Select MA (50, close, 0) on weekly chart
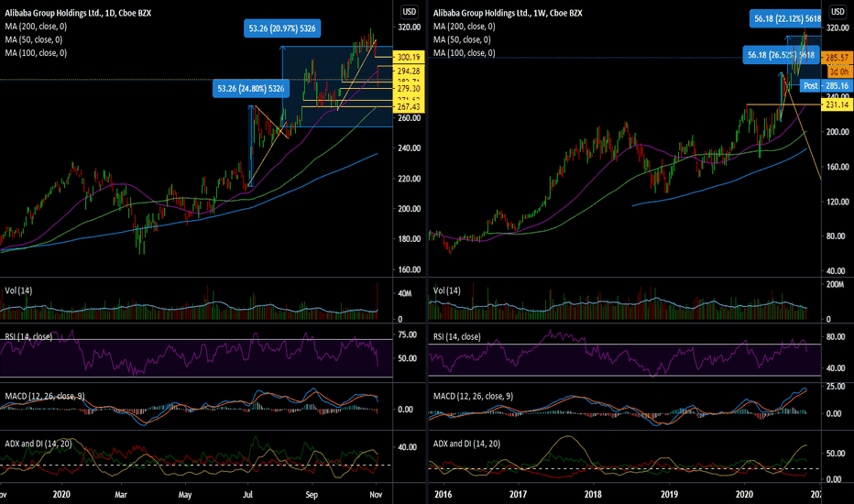854x504 pixels. pos(463,39)
